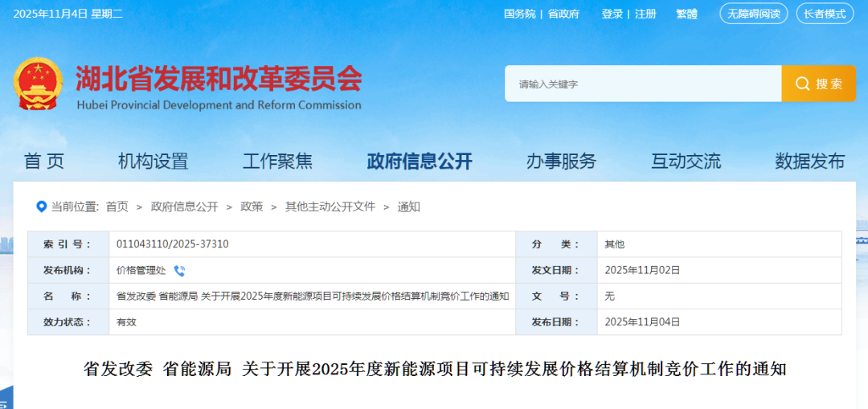868x409 pixels.
Task: Open the 办事服务 menu
Action: click(x=561, y=161)
